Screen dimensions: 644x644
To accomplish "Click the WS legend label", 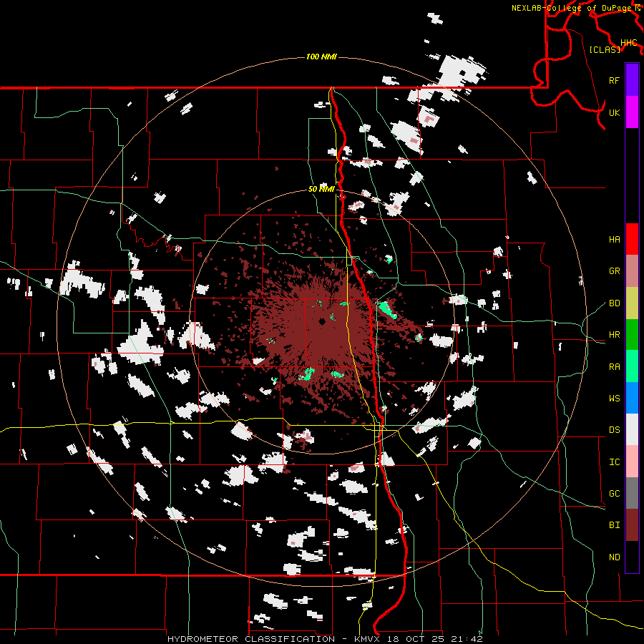I will point(615,399).
